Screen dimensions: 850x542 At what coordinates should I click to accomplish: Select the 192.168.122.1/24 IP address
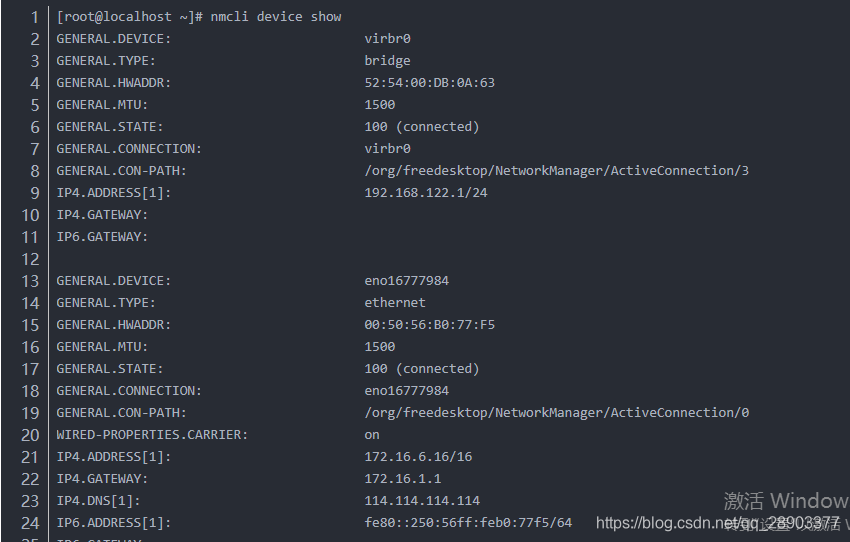[426, 193]
